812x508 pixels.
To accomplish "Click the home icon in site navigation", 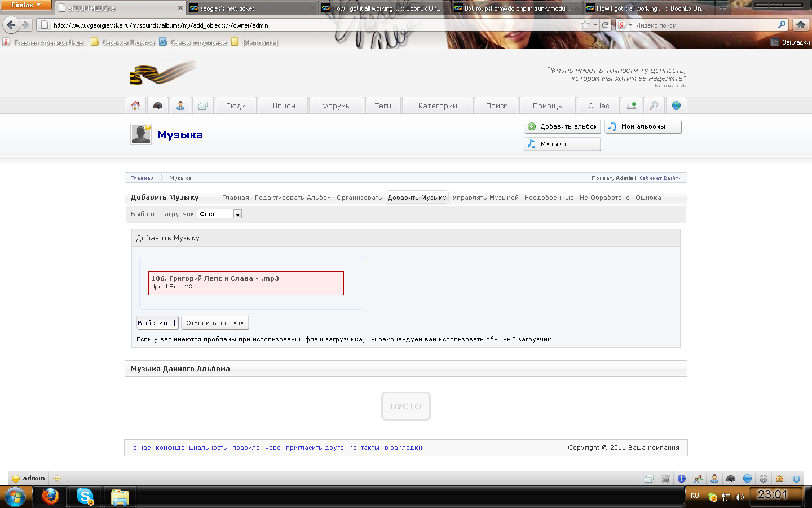I will pyautogui.click(x=135, y=106).
